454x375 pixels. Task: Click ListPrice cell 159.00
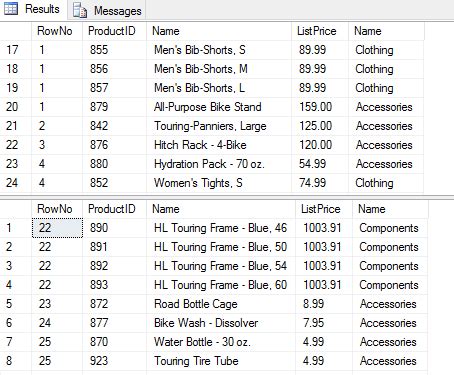(320, 107)
